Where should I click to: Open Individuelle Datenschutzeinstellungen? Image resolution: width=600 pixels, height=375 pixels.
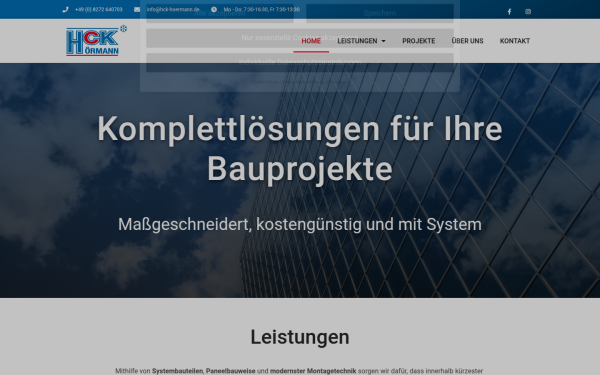[300, 62]
